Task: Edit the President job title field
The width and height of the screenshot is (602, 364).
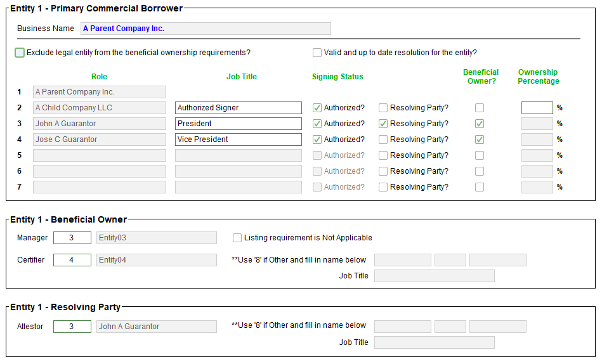Action: click(238, 124)
